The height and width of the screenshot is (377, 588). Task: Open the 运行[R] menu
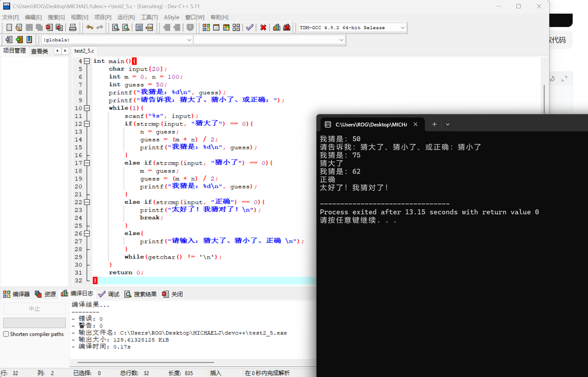[126, 17]
